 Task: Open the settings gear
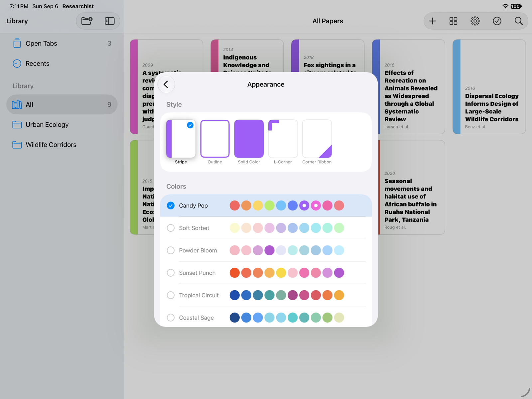click(475, 21)
